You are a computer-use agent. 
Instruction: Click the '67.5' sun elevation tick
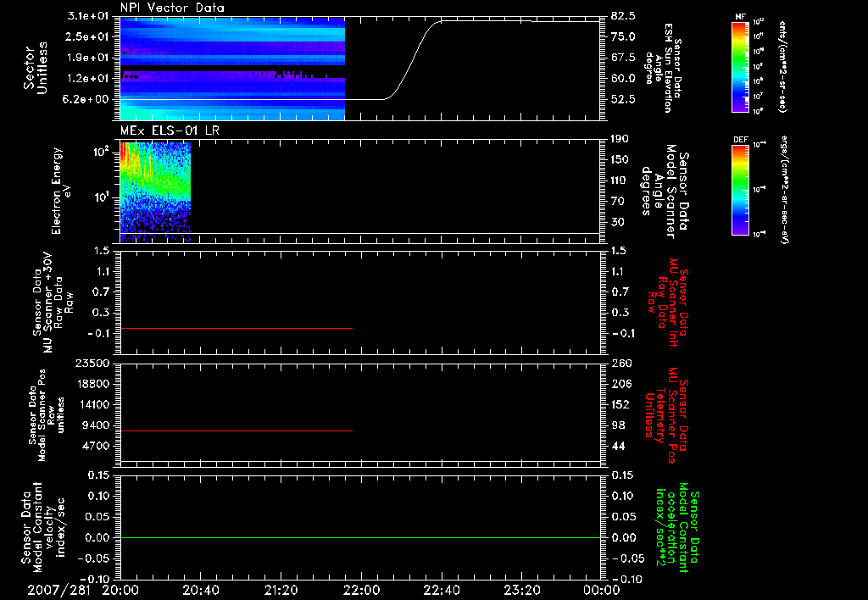(623, 58)
